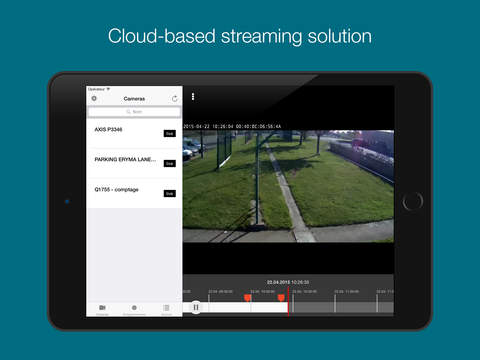
Task: Jump to first orange event marker
Action: pos(247,298)
